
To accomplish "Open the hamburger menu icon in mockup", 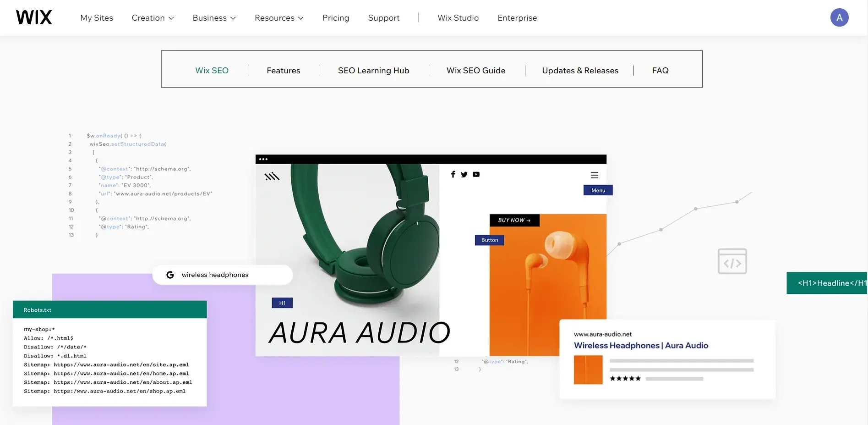I will (x=595, y=175).
